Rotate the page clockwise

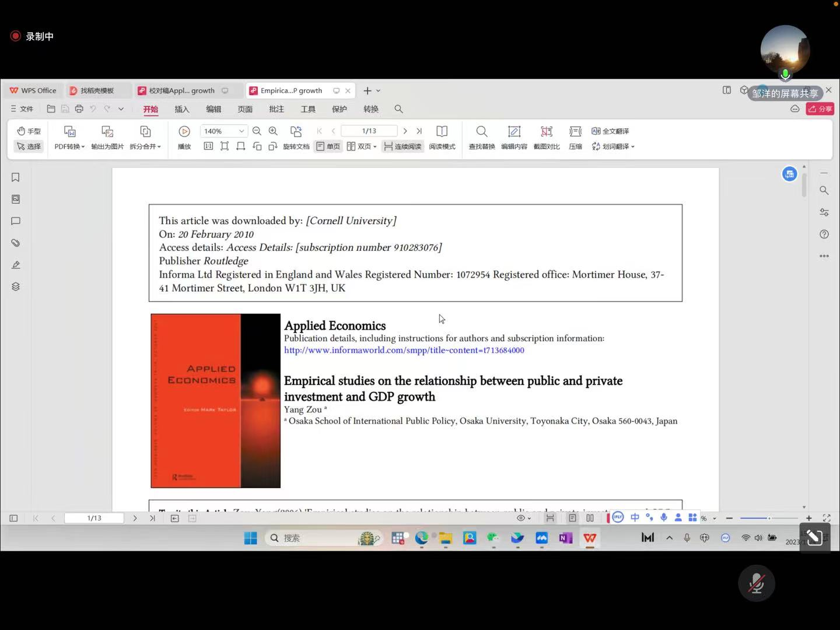coord(272,146)
